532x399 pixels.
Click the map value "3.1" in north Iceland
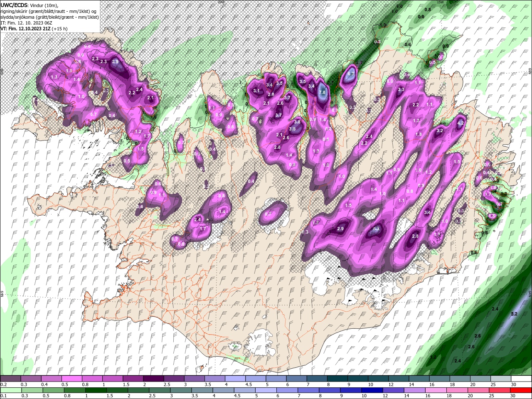(256, 91)
